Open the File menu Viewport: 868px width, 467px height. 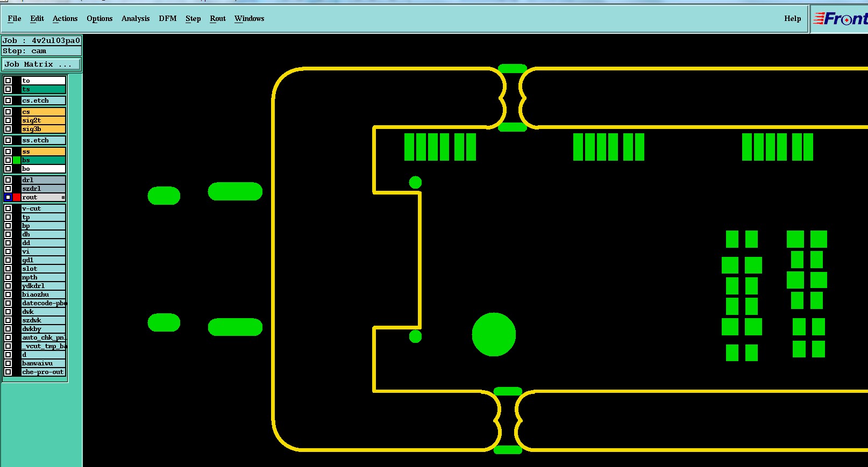[x=15, y=18]
